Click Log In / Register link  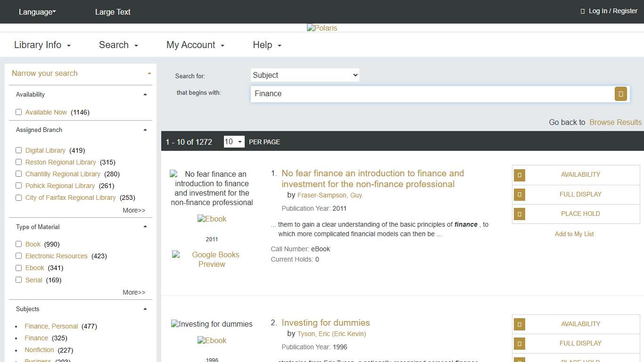[x=612, y=11]
